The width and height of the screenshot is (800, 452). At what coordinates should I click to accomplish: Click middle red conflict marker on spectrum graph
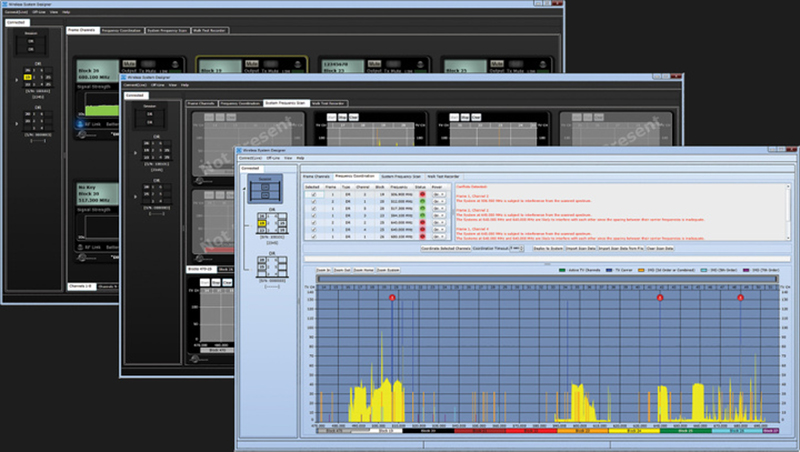pos(660,297)
